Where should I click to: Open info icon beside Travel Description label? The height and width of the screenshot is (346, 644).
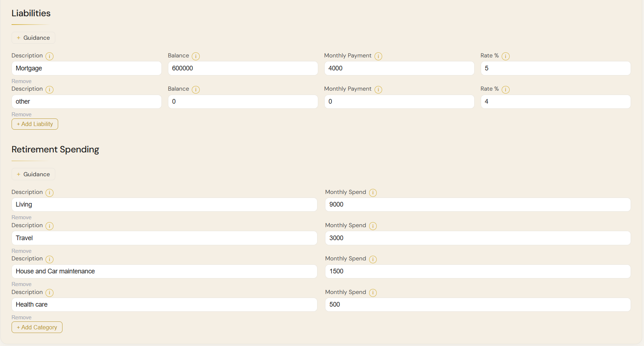(x=49, y=226)
